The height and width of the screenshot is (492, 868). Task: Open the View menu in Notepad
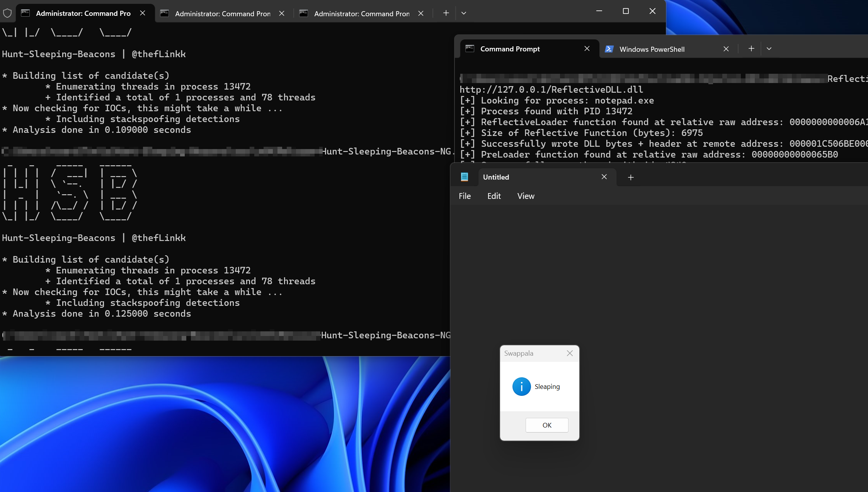click(525, 196)
